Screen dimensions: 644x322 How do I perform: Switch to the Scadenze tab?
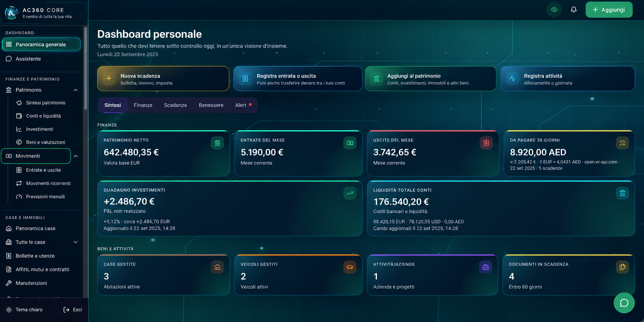(x=175, y=105)
